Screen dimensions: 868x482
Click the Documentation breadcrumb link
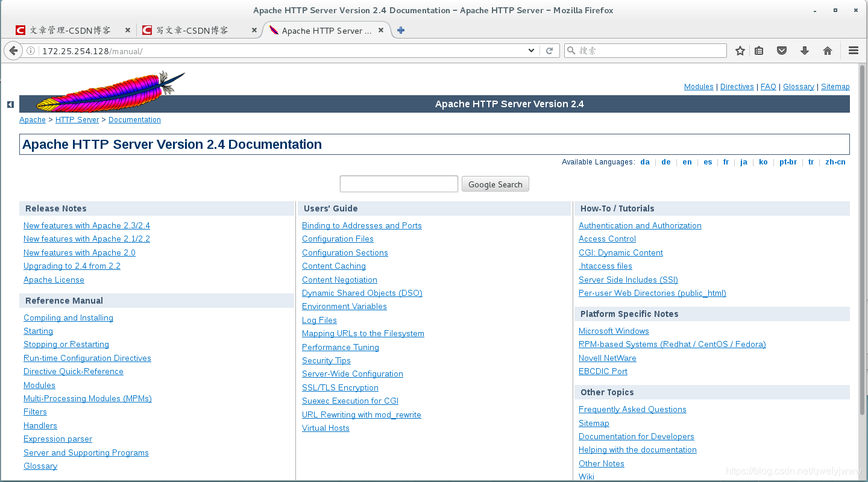pyautogui.click(x=134, y=120)
